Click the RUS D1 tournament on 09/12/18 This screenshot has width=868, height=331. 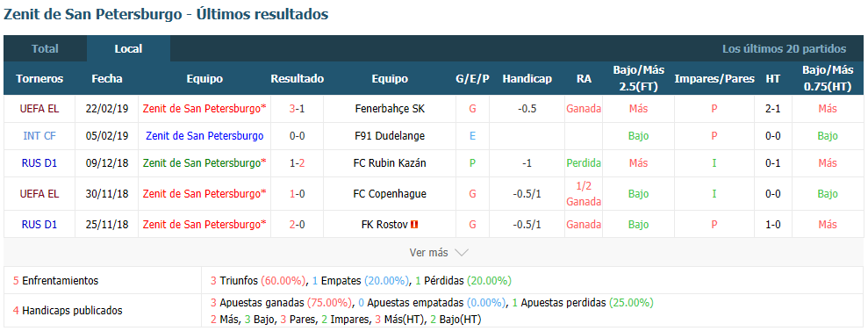pyautogui.click(x=39, y=163)
